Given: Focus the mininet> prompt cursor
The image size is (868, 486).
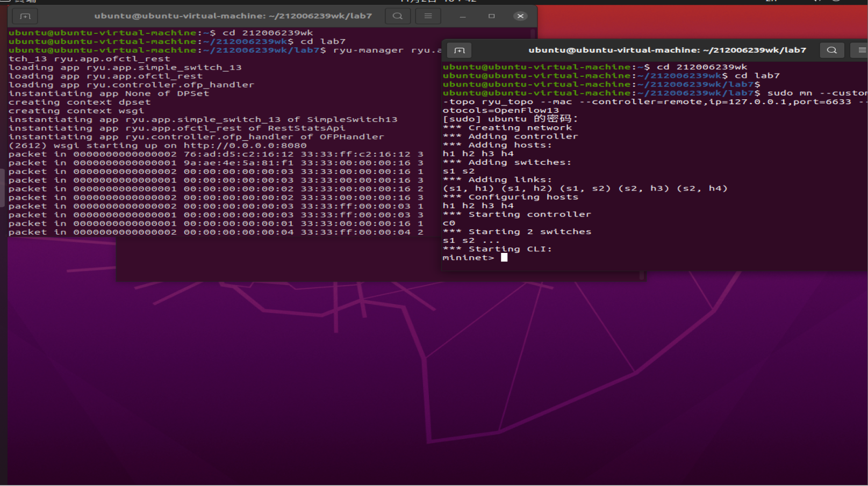Looking at the screenshot, I should tap(504, 258).
